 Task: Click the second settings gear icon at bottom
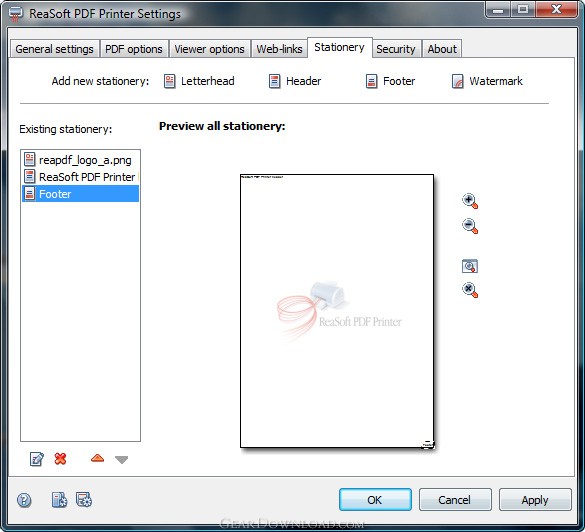tap(84, 500)
